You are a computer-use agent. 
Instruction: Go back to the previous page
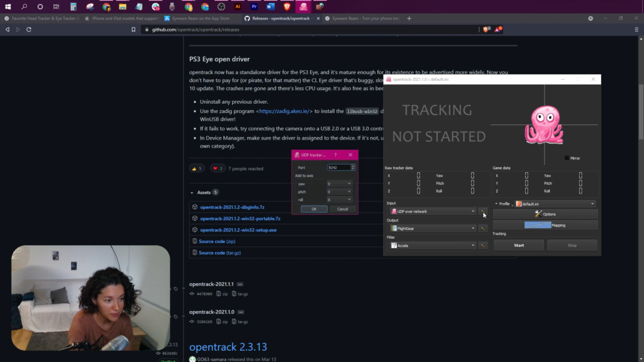tap(8, 30)
